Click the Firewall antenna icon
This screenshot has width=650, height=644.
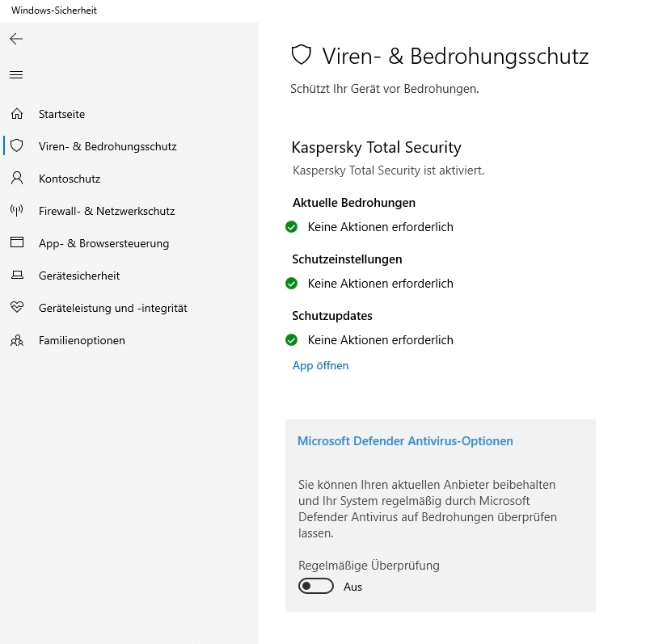[x=17, y=211]
